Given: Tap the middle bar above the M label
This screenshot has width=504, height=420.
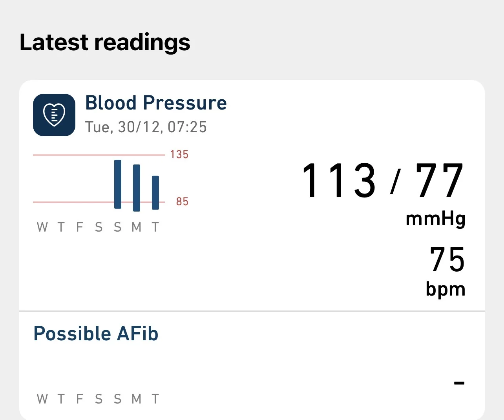Looking at the screenshot, I should (137, 188).
